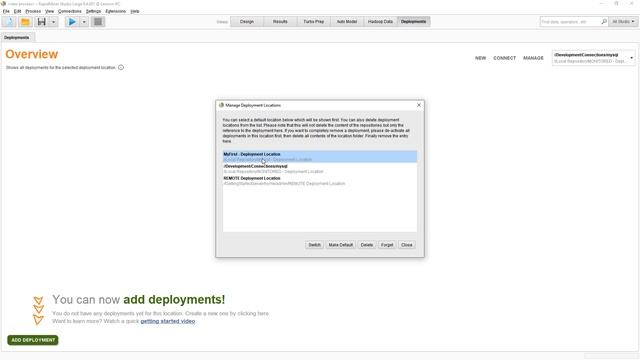Open the Settings menu
This screenshot has width=640, height=360.
(x=93, y=11)
